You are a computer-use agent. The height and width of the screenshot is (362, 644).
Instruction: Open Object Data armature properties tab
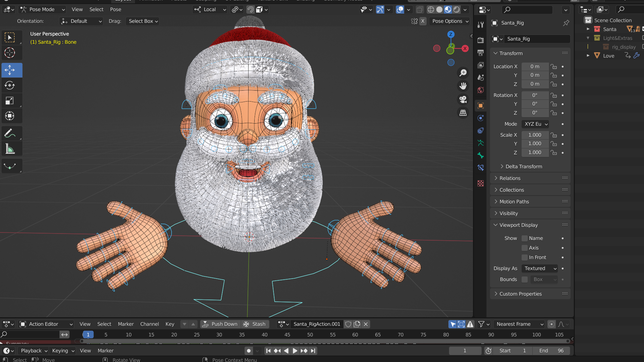click(x=481, y=143)
